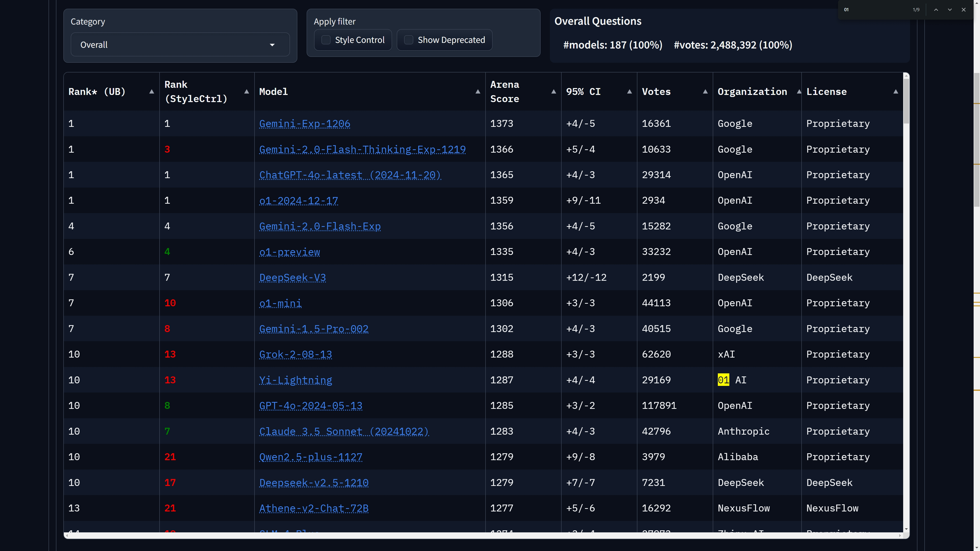Sort by License column arrow
980x551 pixels.
(896, 92)
